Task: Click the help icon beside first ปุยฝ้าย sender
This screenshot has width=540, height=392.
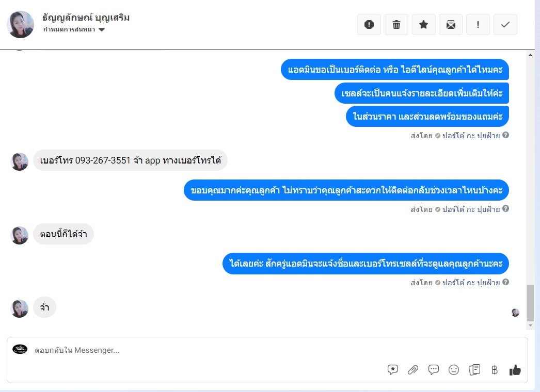Action: coord(505,135)
